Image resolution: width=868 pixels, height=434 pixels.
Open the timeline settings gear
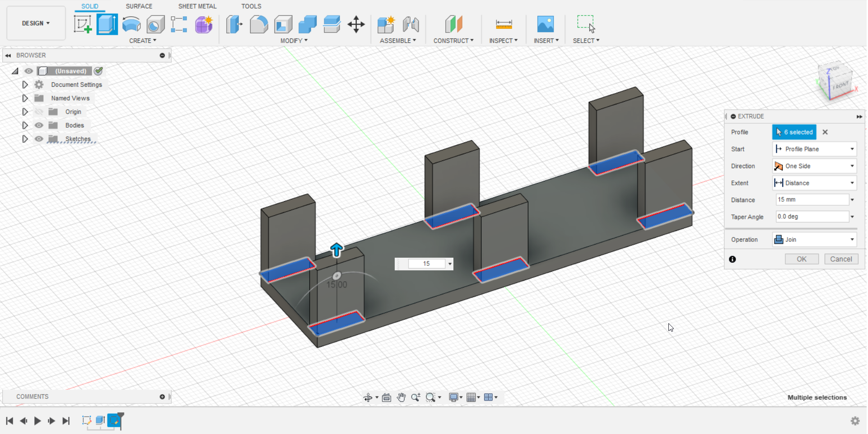(855, 421)
